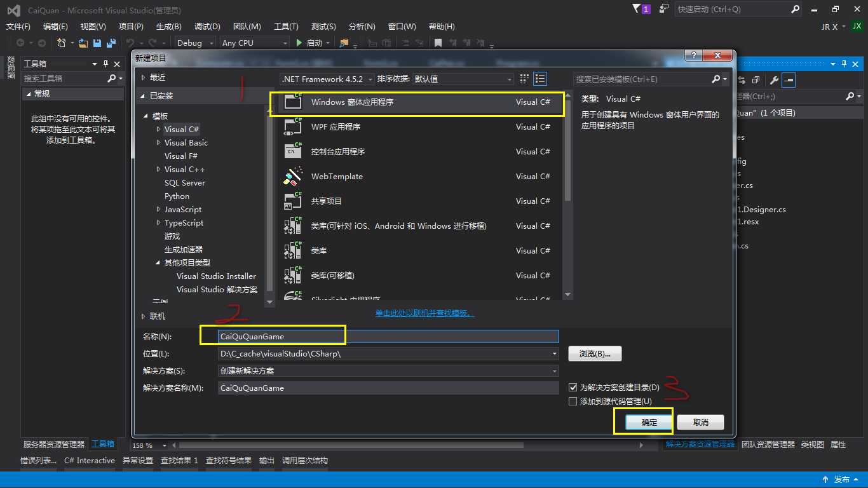Click the Open File folder icon in toolbar
868x488 pixels.
(83, 43)
